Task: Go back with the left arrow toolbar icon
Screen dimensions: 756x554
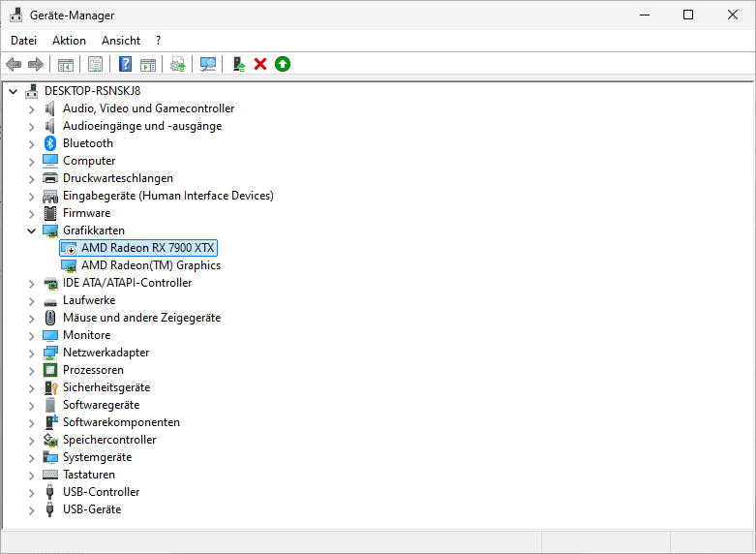Action: pos(14,64)
